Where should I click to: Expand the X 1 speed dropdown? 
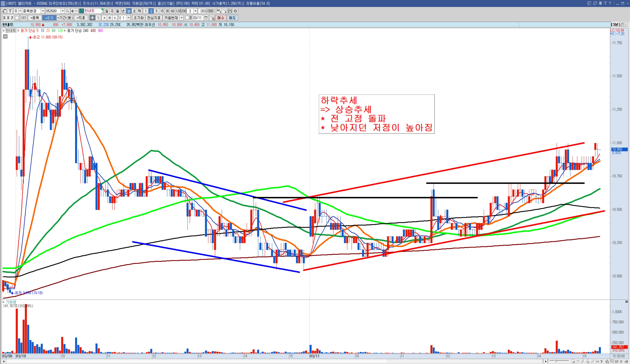click(128, 18)
